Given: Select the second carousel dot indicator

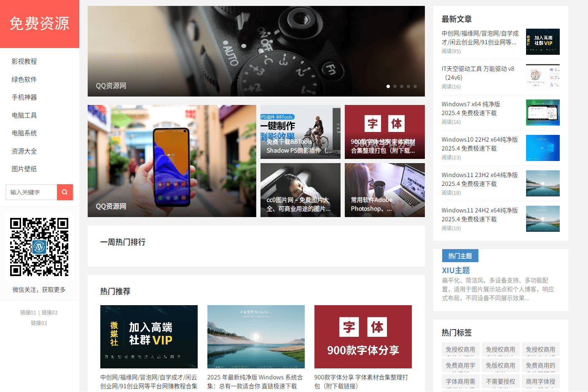Looking at the screenshot, I should [395, 86].
